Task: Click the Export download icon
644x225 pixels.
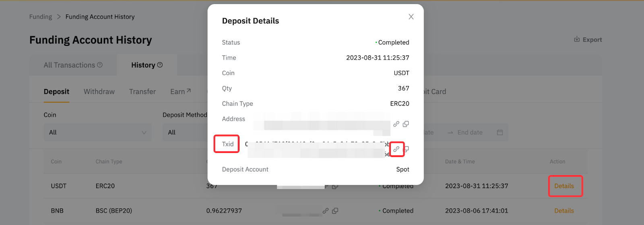Action: point(577,39)
